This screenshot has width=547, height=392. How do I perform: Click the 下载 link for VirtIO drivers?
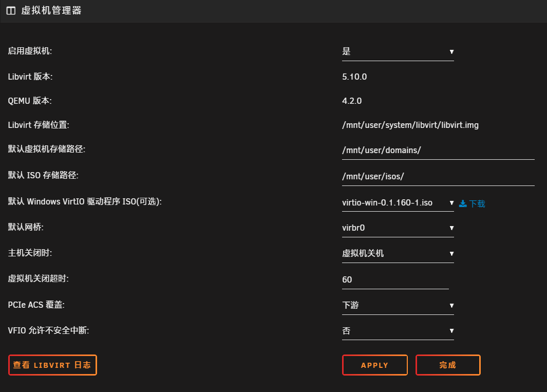point(477,203)
